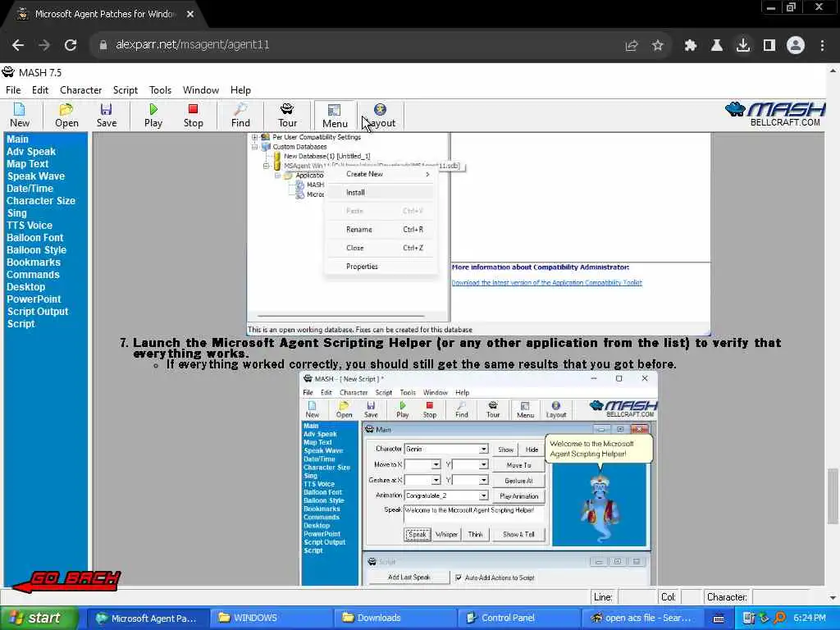Select Bookmarks in the sidebar

pos(33,262)
